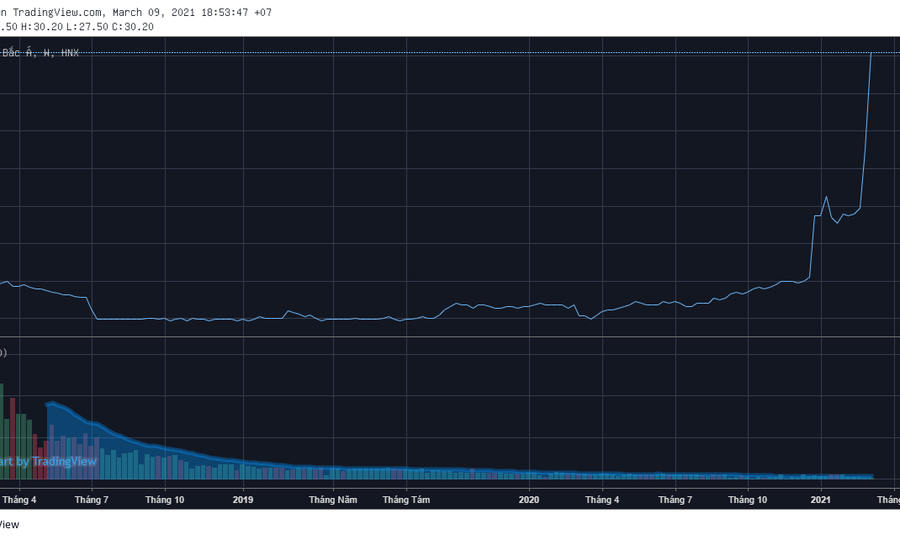Click the start of the volume average area
Image resolution: width=900 pixels, height=540 pixels.
49,404
